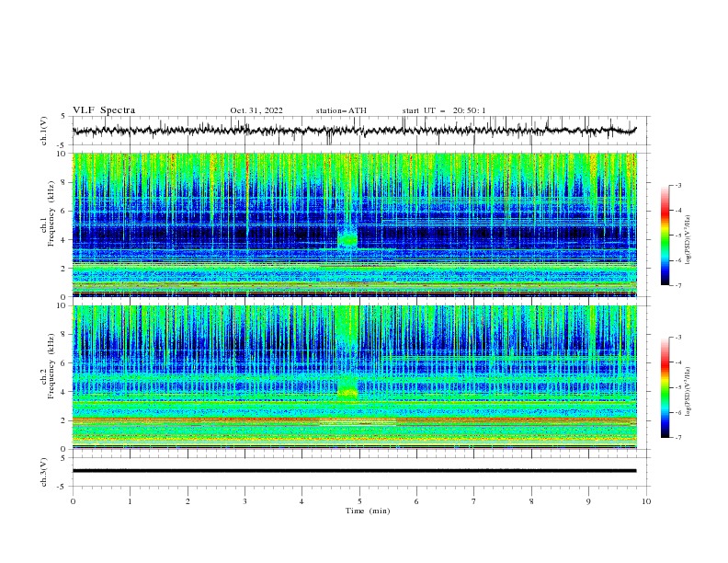Click the ch.1 frequency tick label "4"
Screen dimensions: 728x563
63,240
